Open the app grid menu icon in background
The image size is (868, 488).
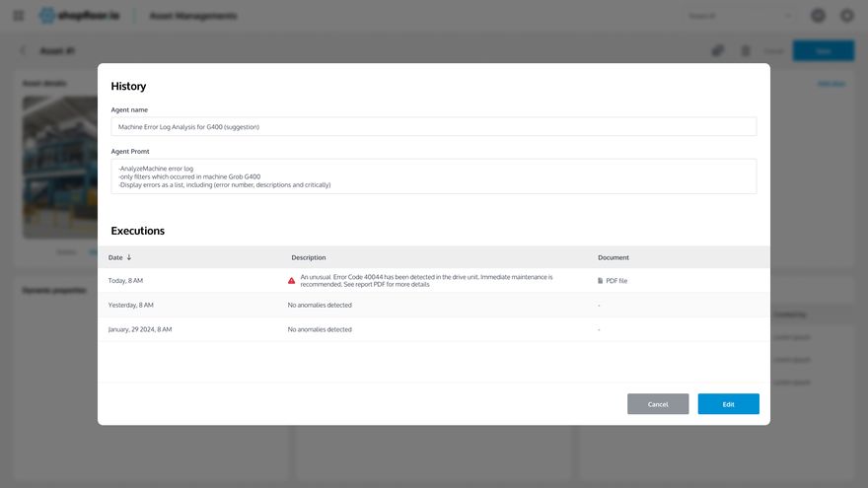[x=19, y=16]
